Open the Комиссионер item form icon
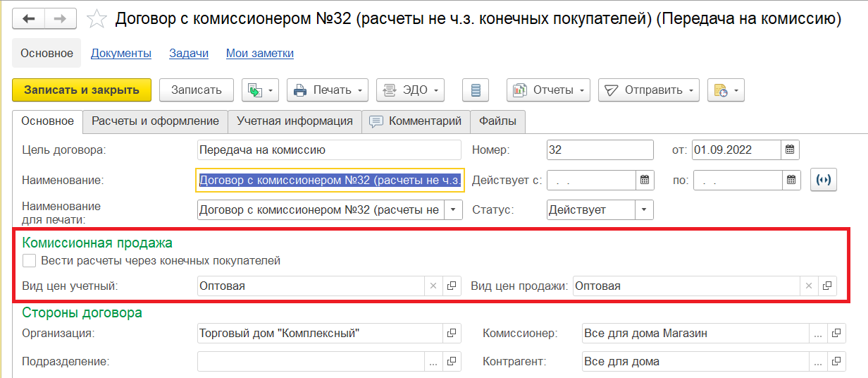 pos(836,333)
